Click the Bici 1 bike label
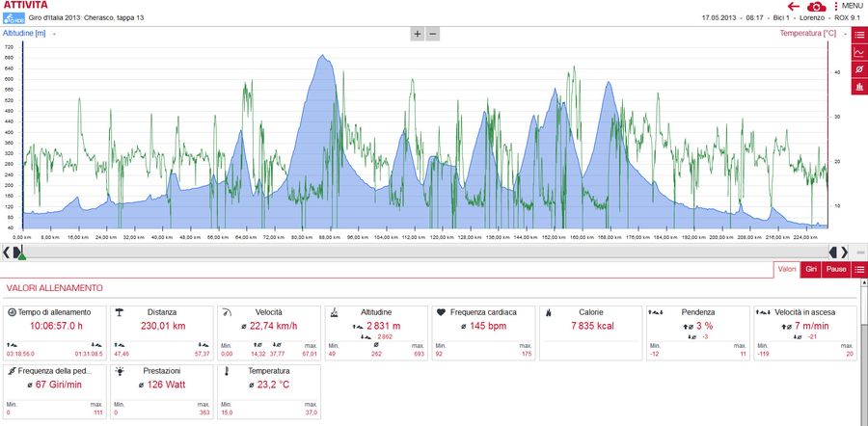This screenshot has width=868, height=426. point(782,17)
